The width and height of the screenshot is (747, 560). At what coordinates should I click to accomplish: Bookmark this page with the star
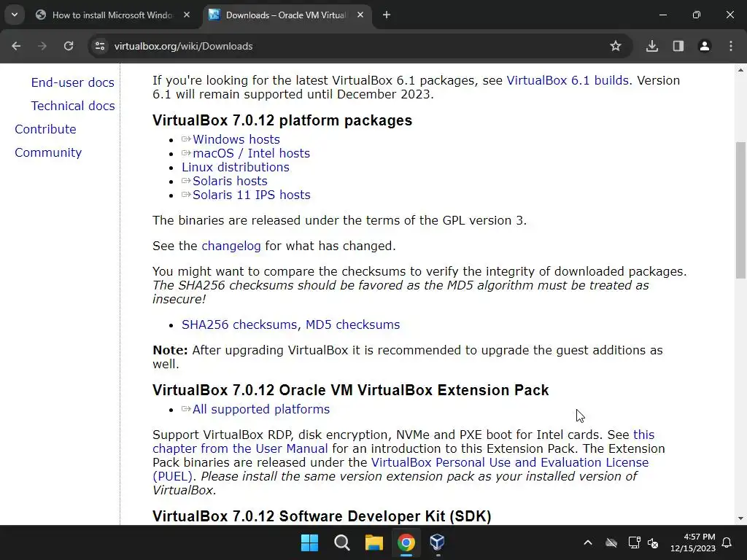616,46
